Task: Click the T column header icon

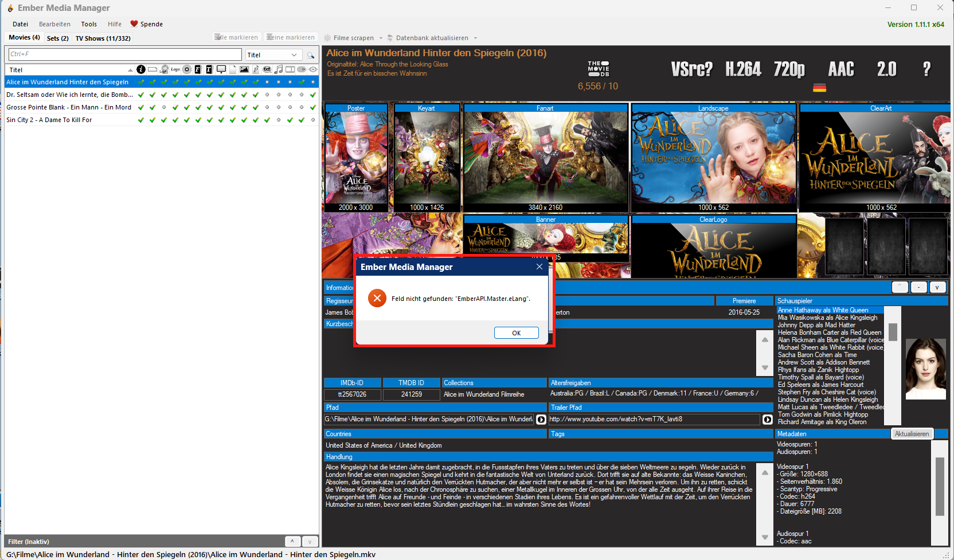Action: click(x=209, y=69)
